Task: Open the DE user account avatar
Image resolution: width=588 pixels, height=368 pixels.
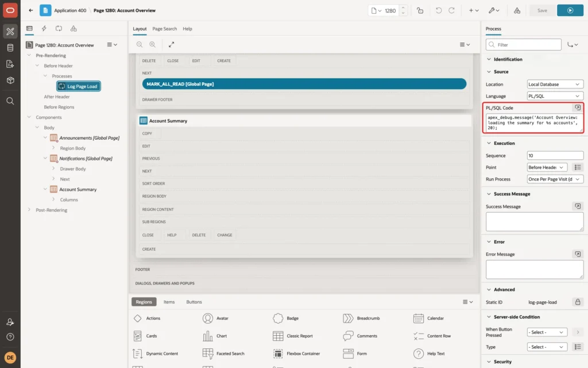Action: click(x=10, y=358)
